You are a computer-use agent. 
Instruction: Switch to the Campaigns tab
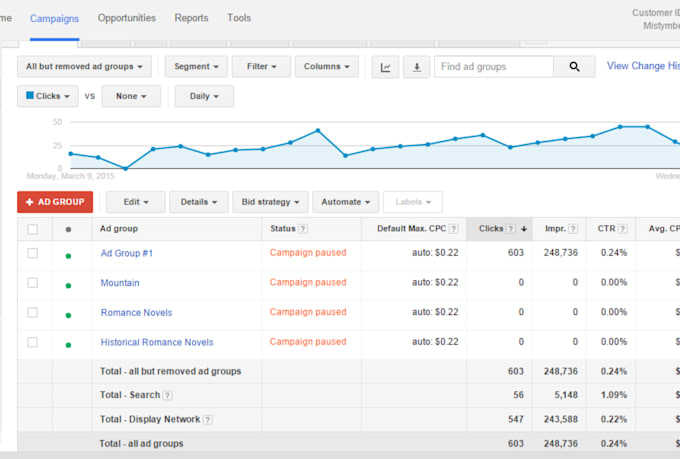click(x=55, y=19)
